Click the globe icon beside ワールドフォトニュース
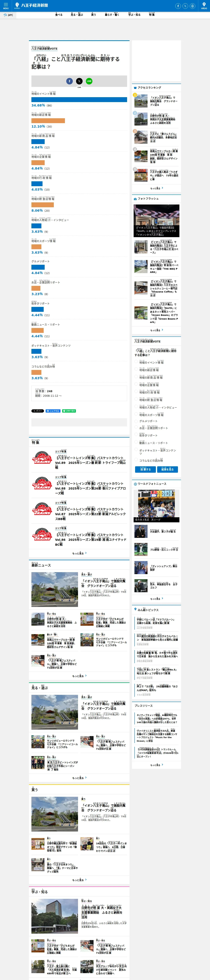This screenshot has width=210, height=980. pyautogui.click(x=135, y=484)
